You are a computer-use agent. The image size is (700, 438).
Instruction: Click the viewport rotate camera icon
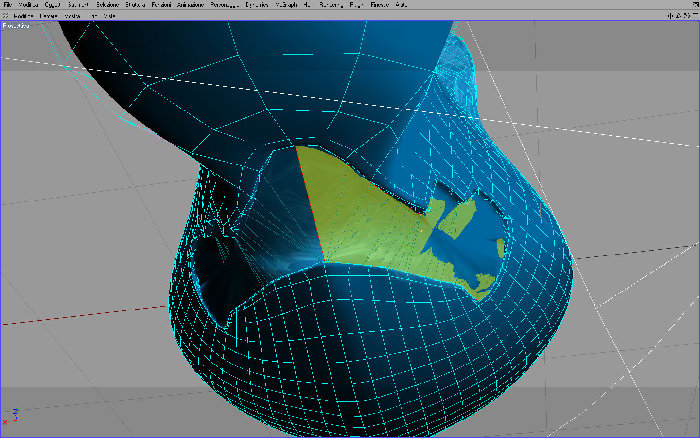tap(686, 16)
